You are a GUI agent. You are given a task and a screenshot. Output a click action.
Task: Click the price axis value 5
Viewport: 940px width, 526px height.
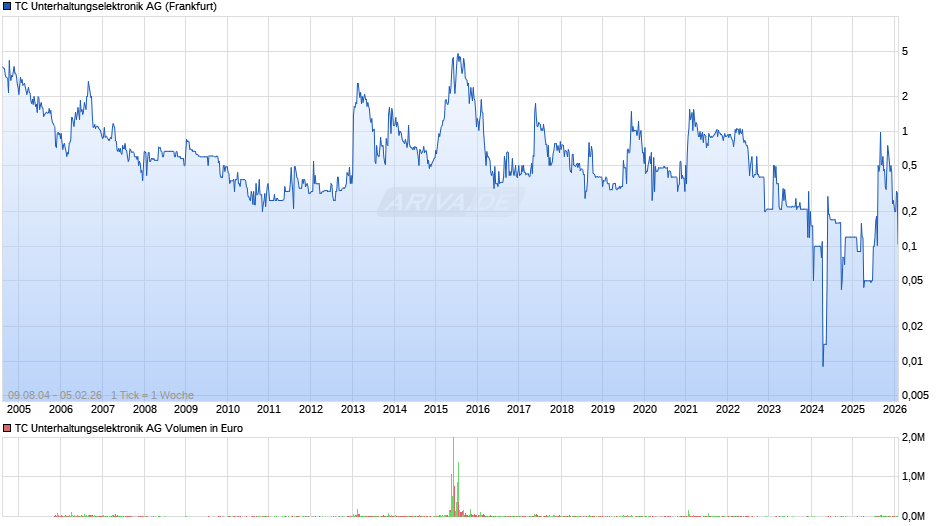[x=905, y=52]
